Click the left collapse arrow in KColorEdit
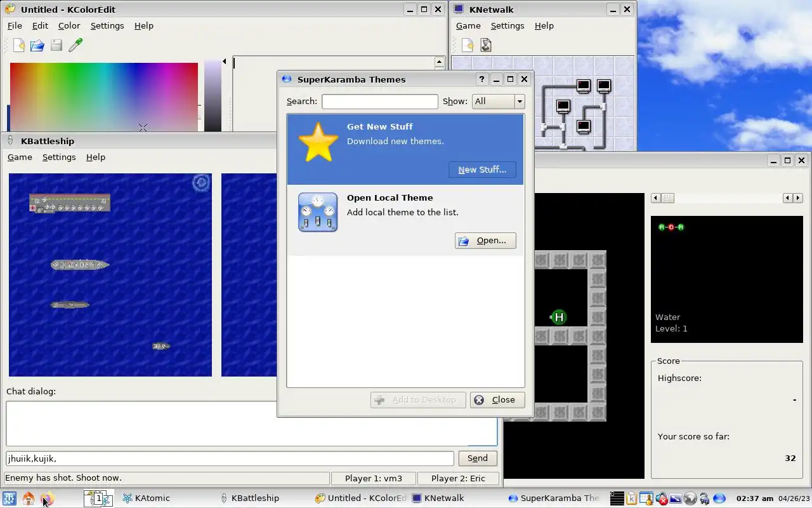Screen dimensions: 812x508 tap(225, 62)
